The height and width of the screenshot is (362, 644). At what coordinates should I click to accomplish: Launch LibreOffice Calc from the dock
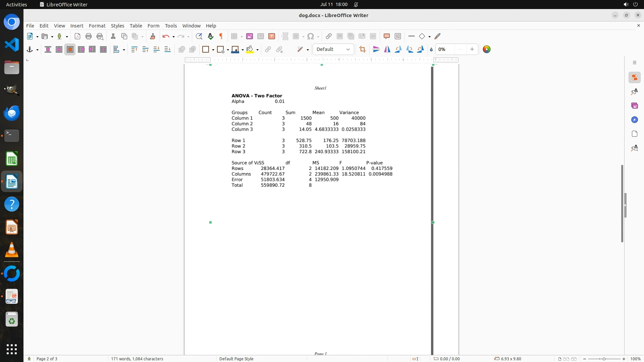click(12, 159)
